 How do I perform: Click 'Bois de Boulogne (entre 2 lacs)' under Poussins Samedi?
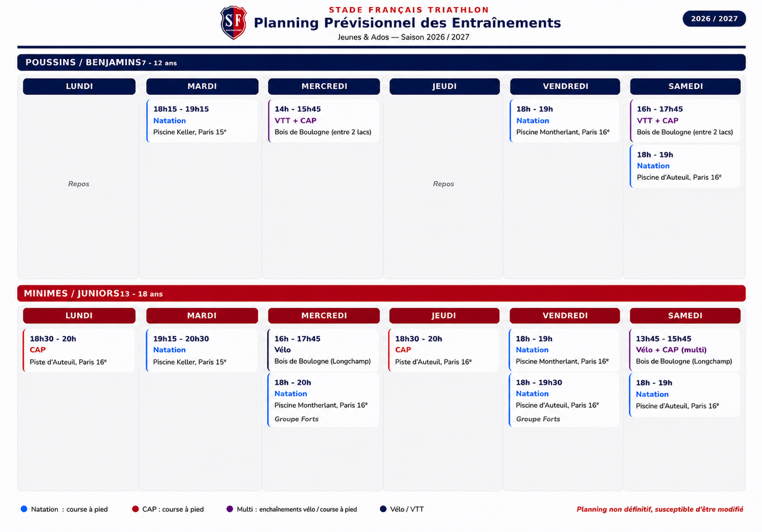[x=685, y=132]
